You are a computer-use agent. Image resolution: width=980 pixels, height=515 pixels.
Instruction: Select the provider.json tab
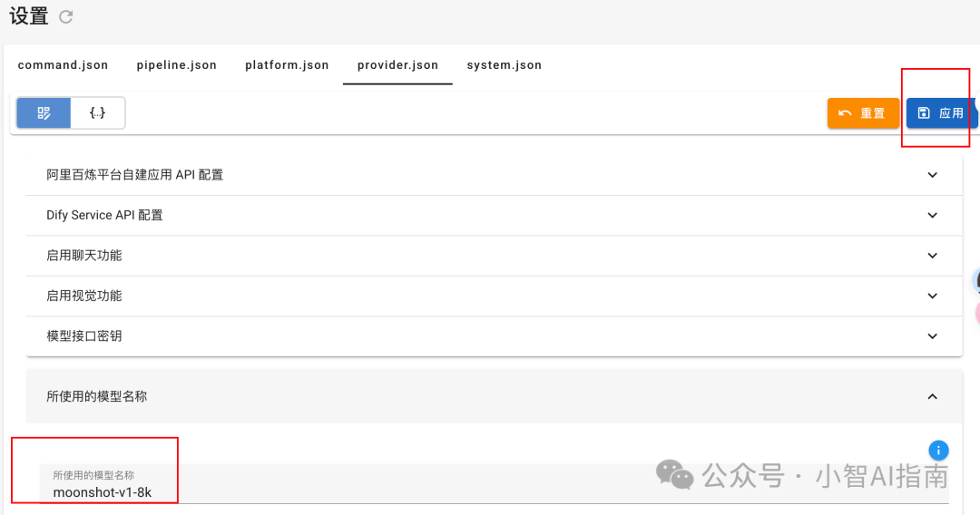pos(397,65)
